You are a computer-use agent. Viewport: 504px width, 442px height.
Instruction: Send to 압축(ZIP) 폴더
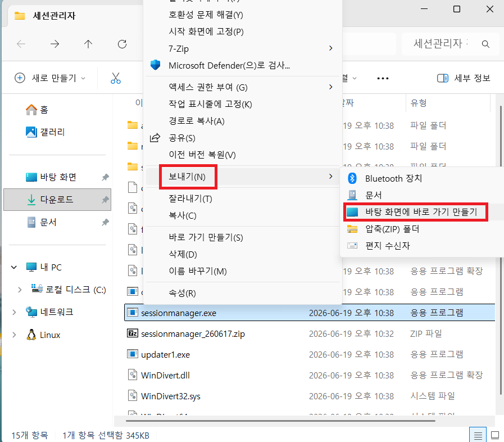click(421, 229)
